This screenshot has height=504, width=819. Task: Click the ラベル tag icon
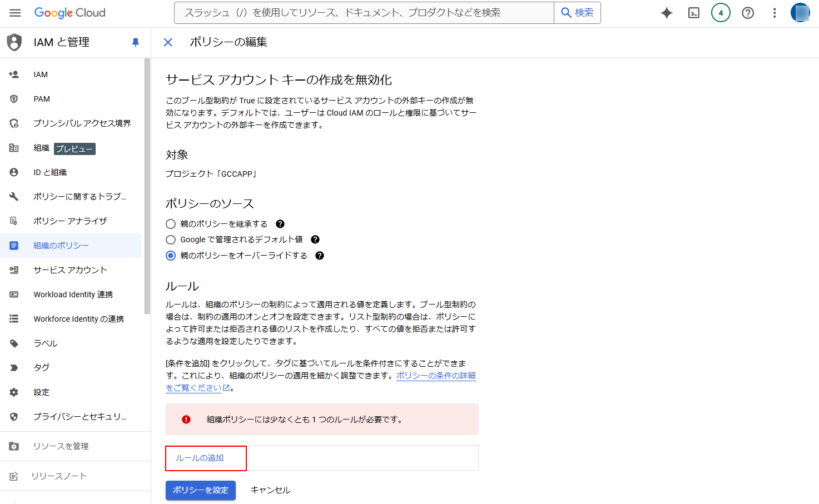pos(14,343)
